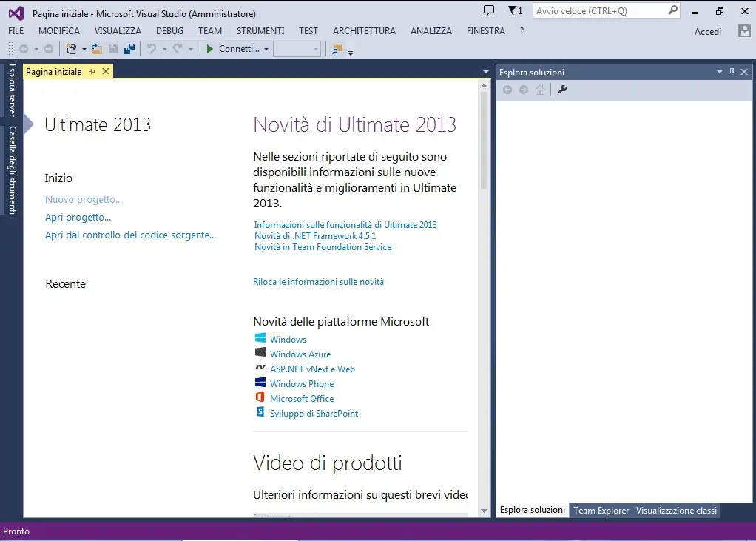
Task: Click the start page scrollbar up arrow
Action: [484, 85]
